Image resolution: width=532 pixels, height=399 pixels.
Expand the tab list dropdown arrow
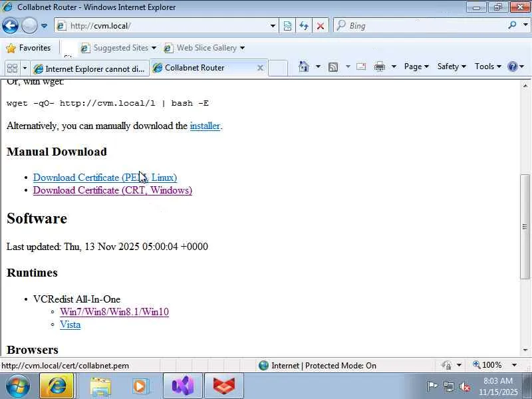tap(25, 68)
